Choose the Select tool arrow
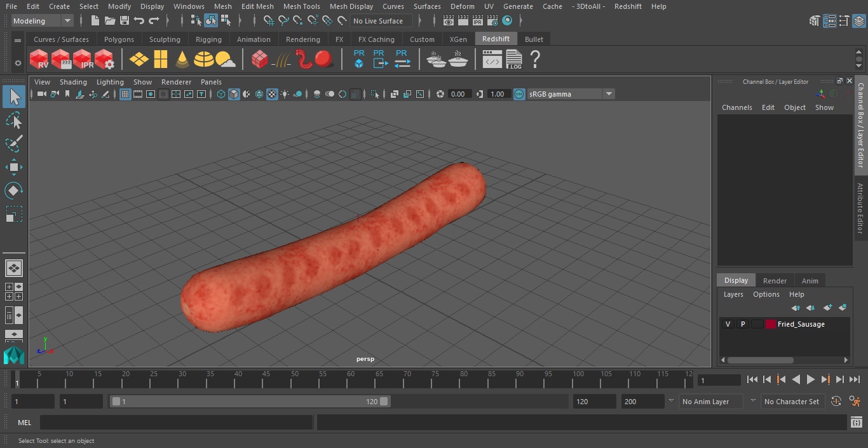This screenshot has height=448, width=868. click(13, 97)
